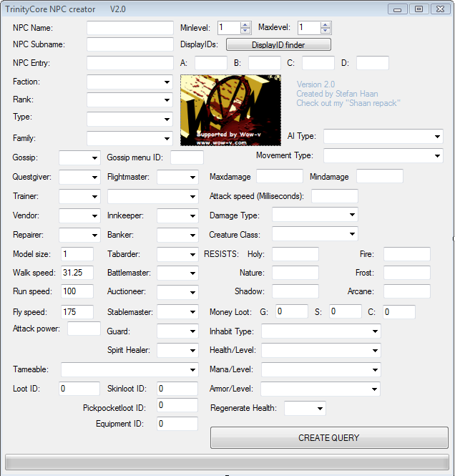The image size is (455, 476).
Task: Expand the Family dropdown
Action: coord(129,138)
